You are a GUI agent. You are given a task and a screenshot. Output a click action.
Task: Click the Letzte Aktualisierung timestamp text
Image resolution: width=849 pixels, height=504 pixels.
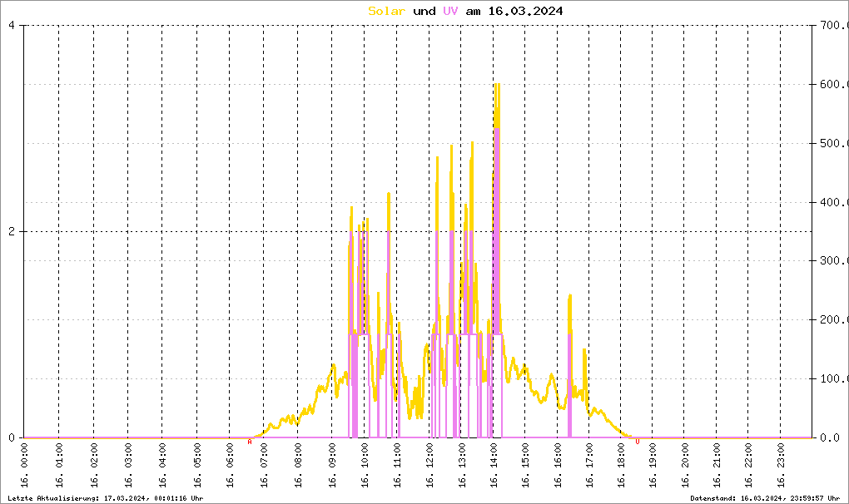coord(106,498)
